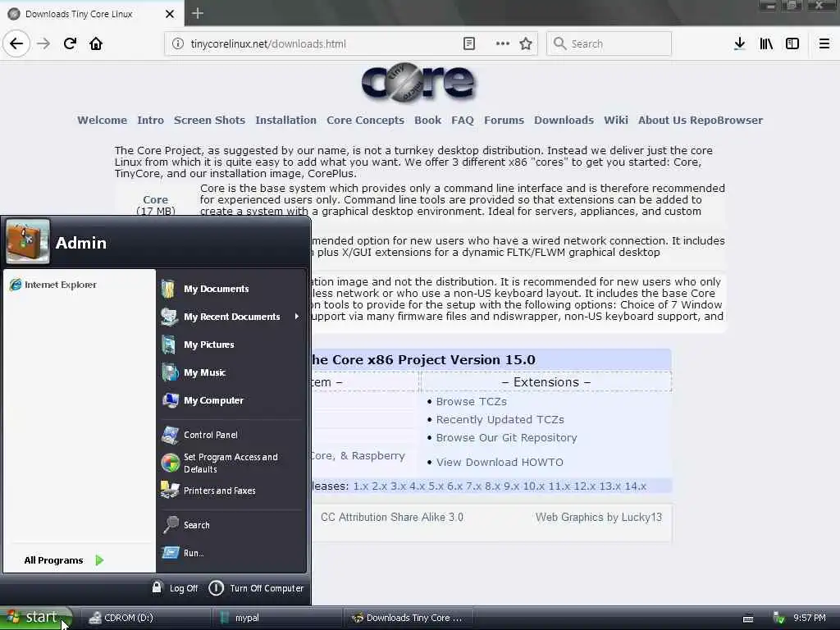The height and width of the screenshot is (630, 840).
Task: Click in the browser search field
Action: tap(609, 43)
